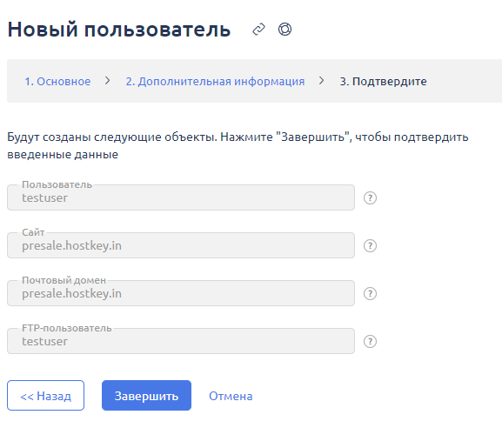Click the Почтовый домен input field
This screenshot has height=448, width=502.
point(181,293)
